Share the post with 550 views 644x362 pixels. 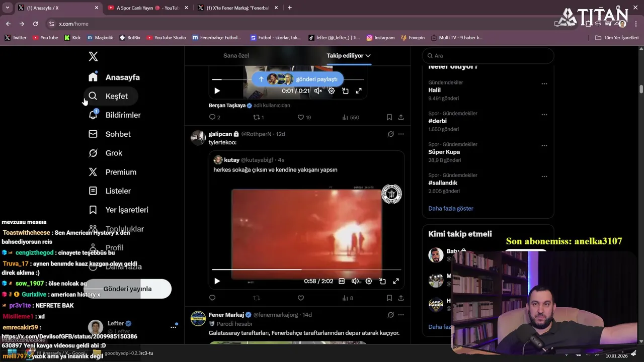401,117
